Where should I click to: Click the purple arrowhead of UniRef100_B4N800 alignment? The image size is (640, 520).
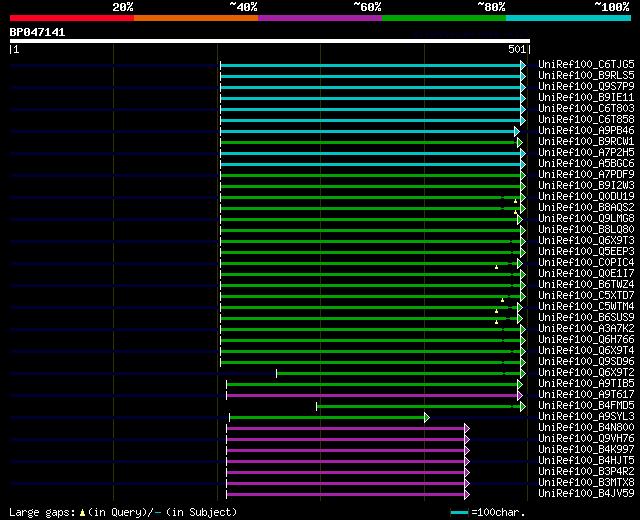tap(467, 429)
